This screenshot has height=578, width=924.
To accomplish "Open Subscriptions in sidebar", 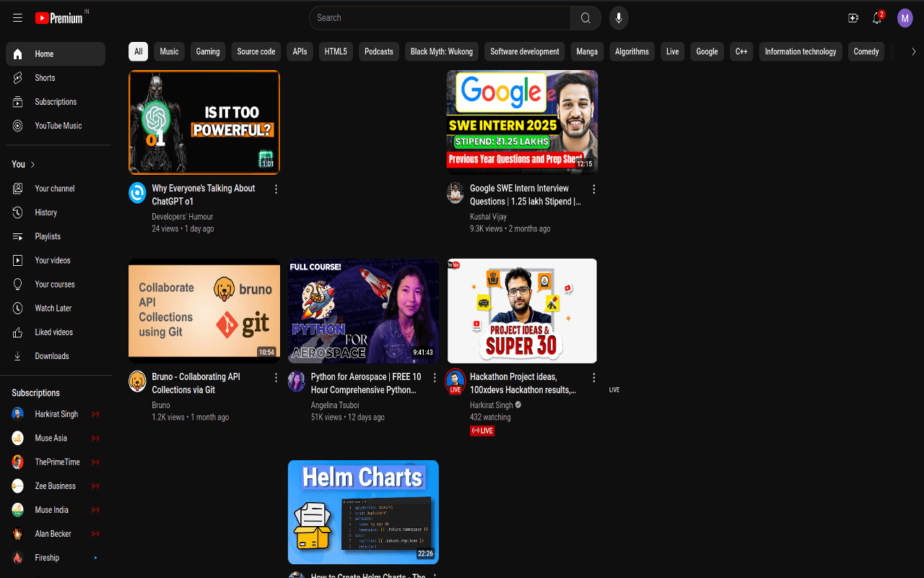I will click(56, 102).
